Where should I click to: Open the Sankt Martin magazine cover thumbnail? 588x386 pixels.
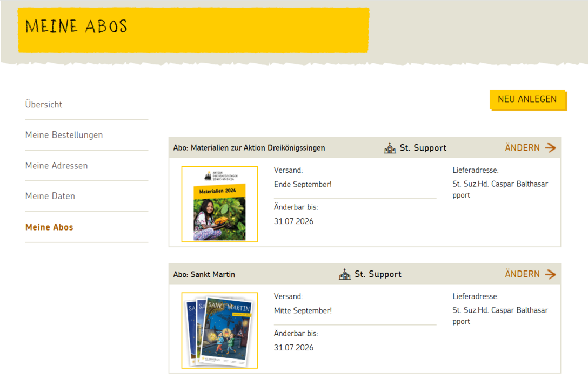[219, 330]
